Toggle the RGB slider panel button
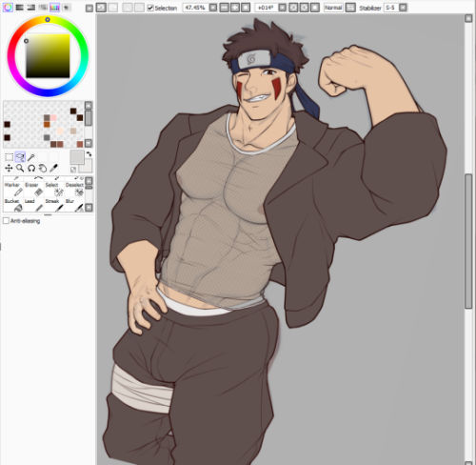The image size is (476, 465). click(x=20, y=8)
